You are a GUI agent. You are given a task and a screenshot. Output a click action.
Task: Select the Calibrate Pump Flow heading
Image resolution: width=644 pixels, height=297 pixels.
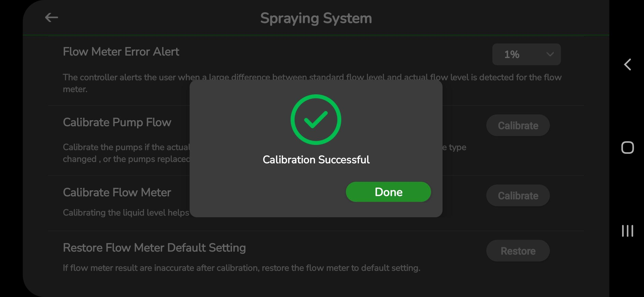pyautogui.click(x=117, y=122)
